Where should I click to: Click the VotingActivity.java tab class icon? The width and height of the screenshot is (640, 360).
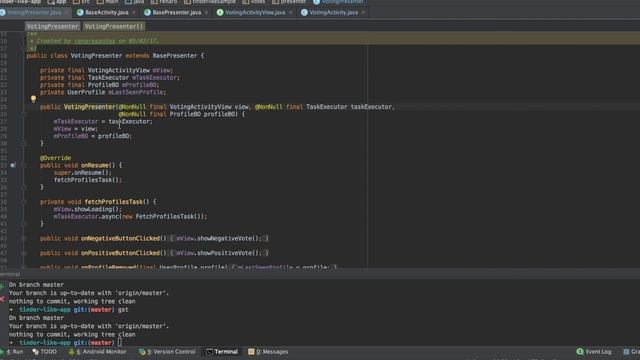pos(304,12)
